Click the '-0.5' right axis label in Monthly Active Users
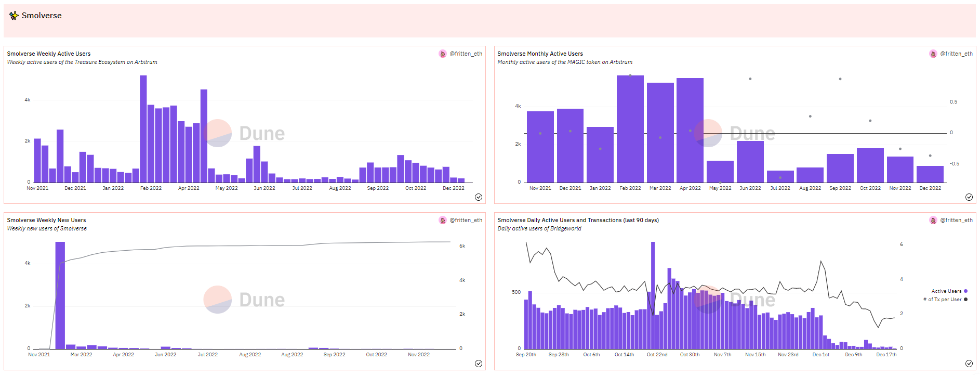Screen dimensions: 980x375 pyautogui.click(x=955, y=164)
